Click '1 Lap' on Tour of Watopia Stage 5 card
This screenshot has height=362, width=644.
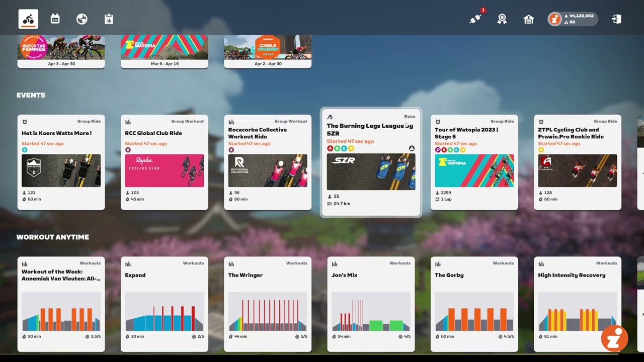tap(446, 199)
